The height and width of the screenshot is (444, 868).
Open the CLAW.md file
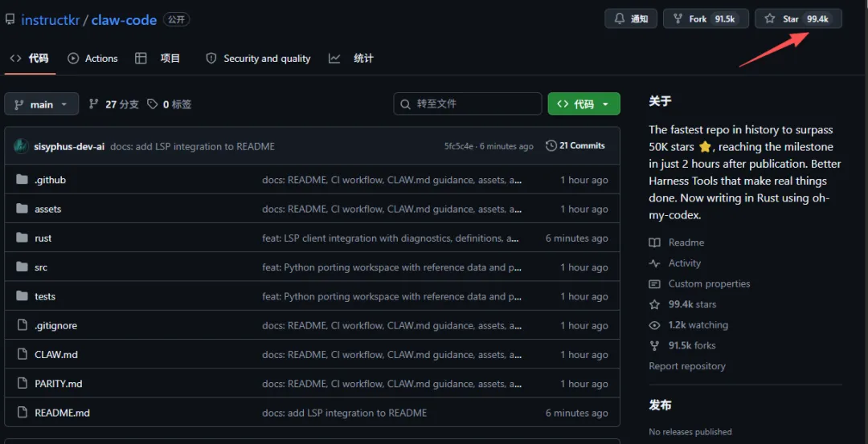point(56,355)
